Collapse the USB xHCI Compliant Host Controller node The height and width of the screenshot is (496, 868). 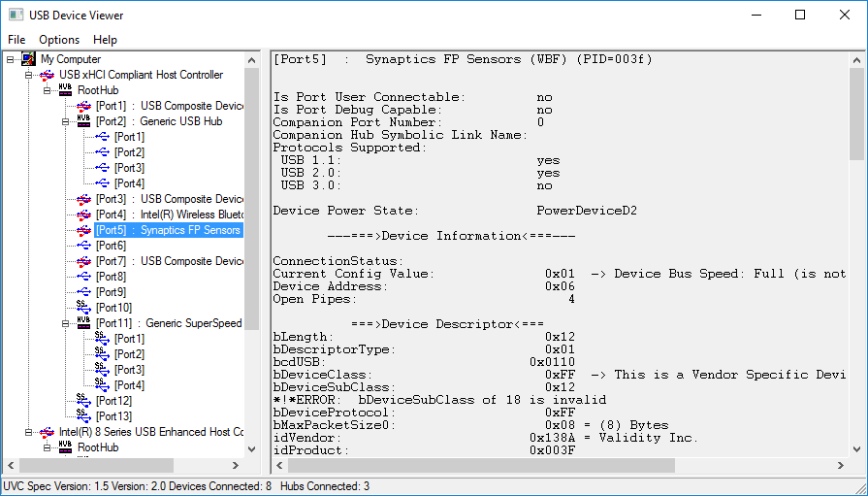[x=29, y=75]
